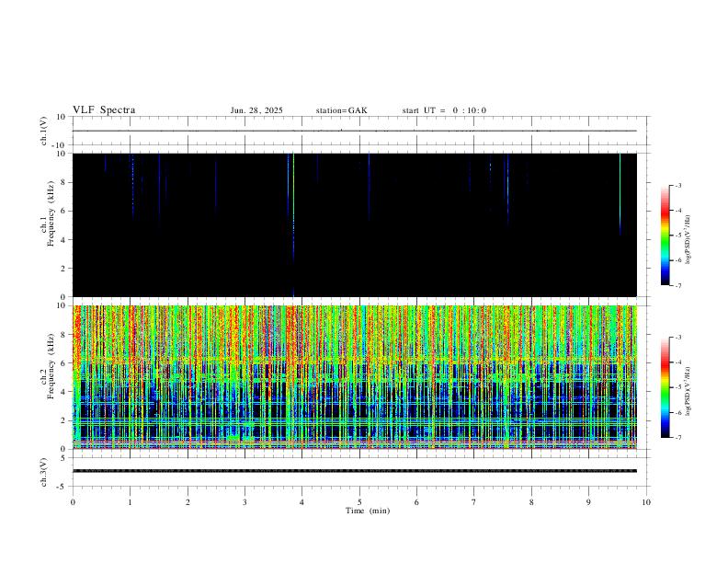Click the "VLF Spectra" plot title
The height and width of the screenshot is (563, 728).
click(104, 110)
